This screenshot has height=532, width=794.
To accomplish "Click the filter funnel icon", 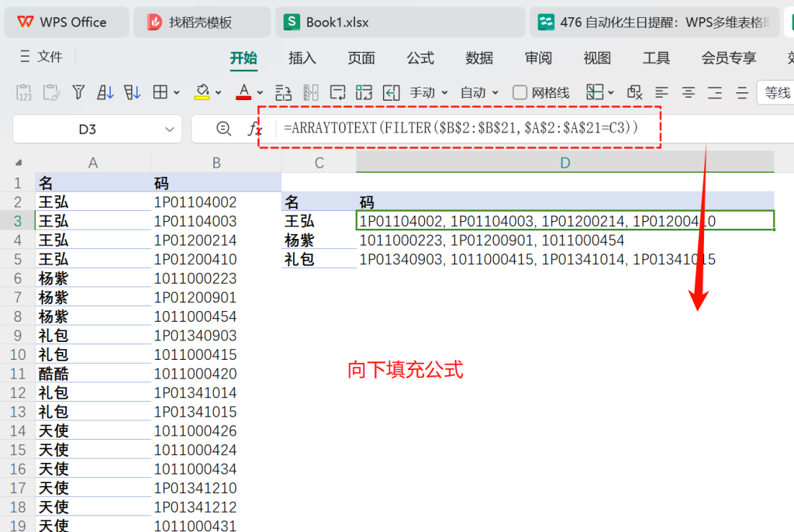I will 78,93.
